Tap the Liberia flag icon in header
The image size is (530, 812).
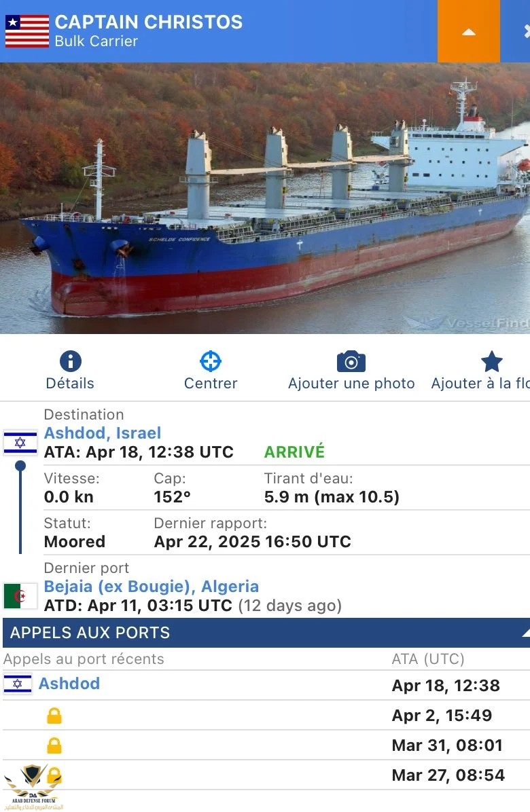tap(27, 31)
